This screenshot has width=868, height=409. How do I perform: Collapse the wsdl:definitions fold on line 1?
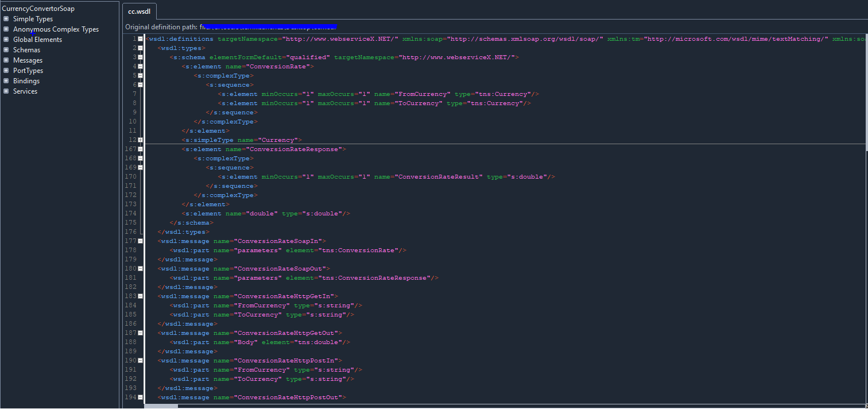coord(140,39)
